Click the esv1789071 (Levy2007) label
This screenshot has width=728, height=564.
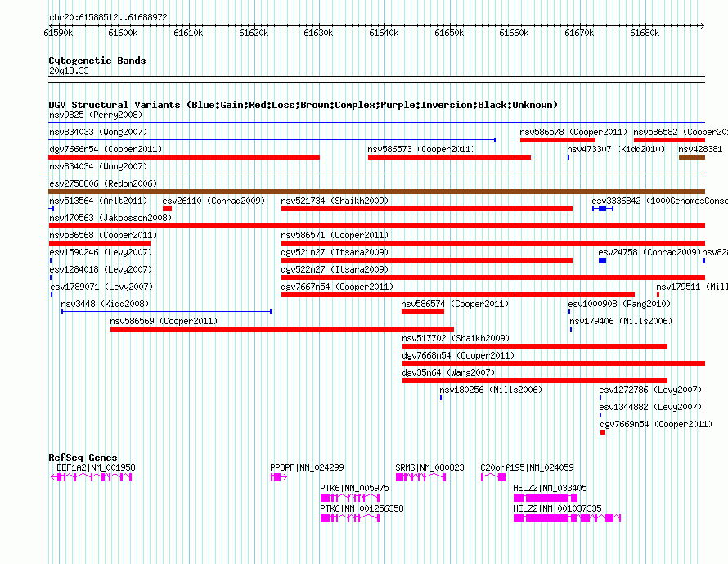101,287
